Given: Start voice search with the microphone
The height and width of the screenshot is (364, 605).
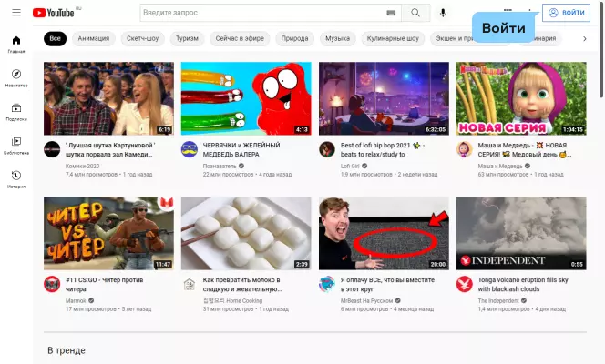Looking at the screenshot, I should click(x=443, y=13).
